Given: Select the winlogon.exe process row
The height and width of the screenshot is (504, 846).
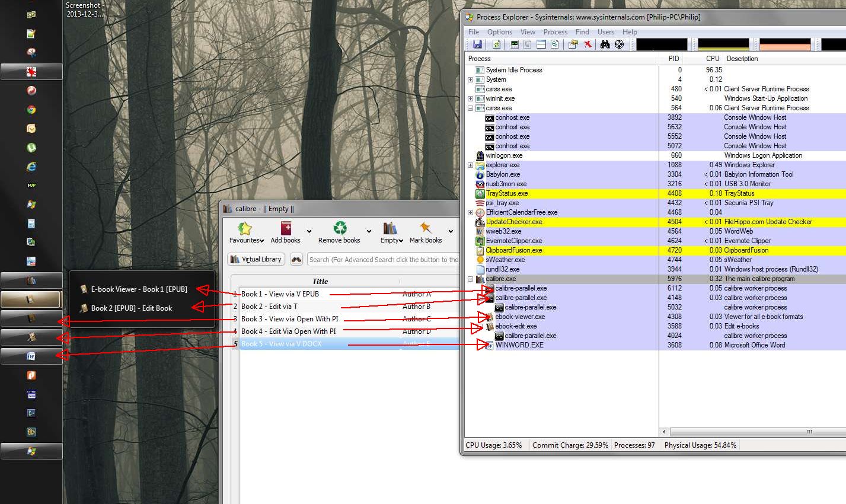Looking at the screenshot, I should [655, 155].
